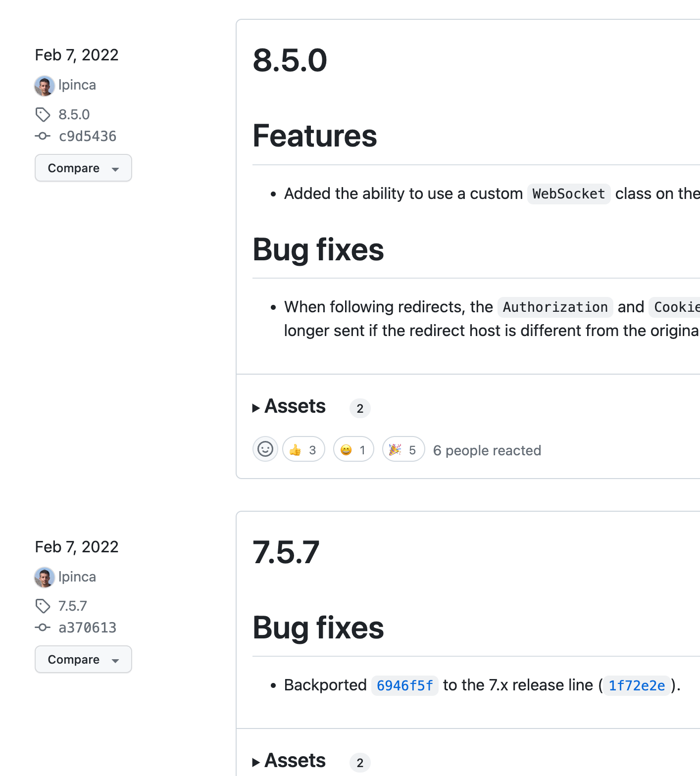The height and width of the screenshot is (776, 700).
Task: Expand Assets section of release 7.5.7
Action: tap(289, 761)
